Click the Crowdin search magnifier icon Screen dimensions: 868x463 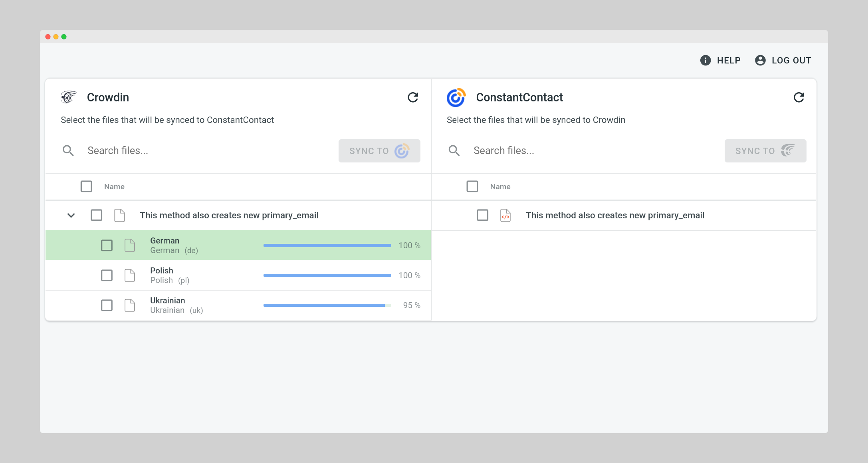[68, 150]
